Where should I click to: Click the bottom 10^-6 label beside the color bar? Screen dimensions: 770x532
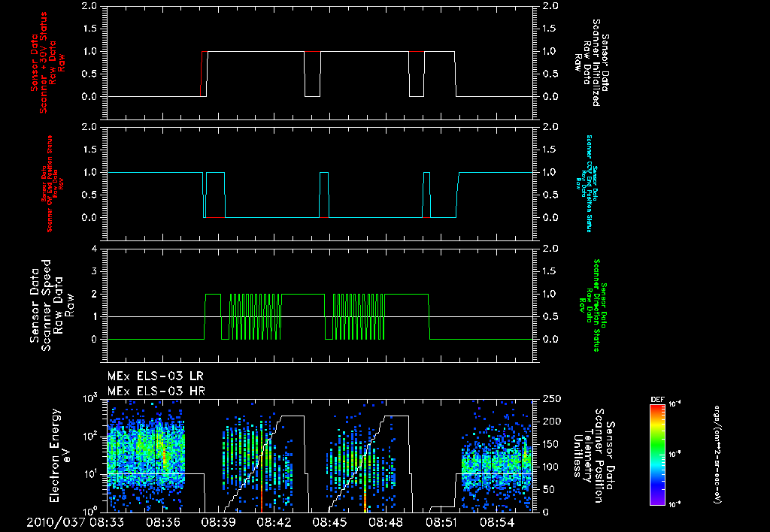[x=675, y=503]
